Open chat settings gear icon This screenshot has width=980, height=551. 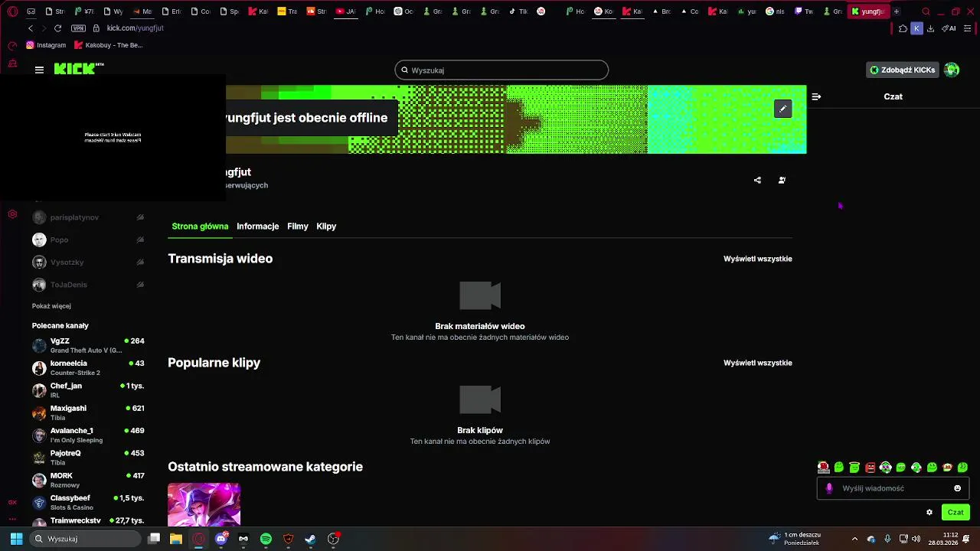[929, 513]
